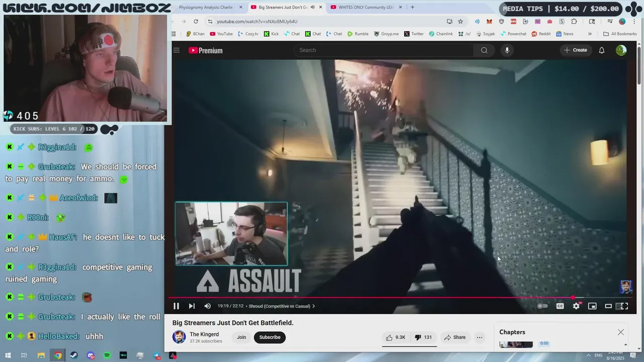Bookmark this page with star icon
644x362 pixels.
pyautogui.click(x=460, y=21)
